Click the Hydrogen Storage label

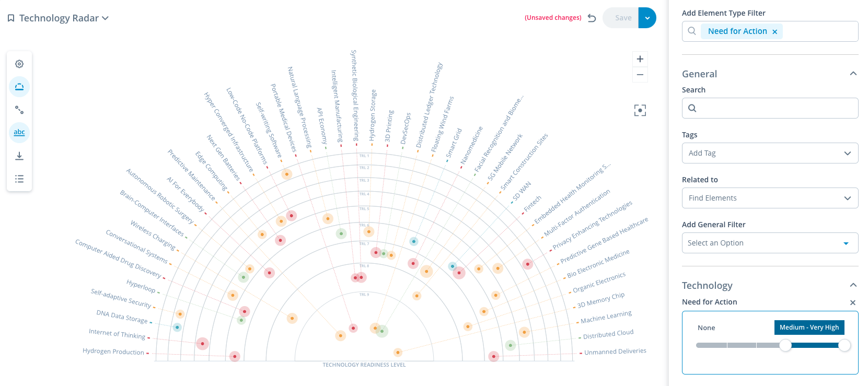pos(373,115)
